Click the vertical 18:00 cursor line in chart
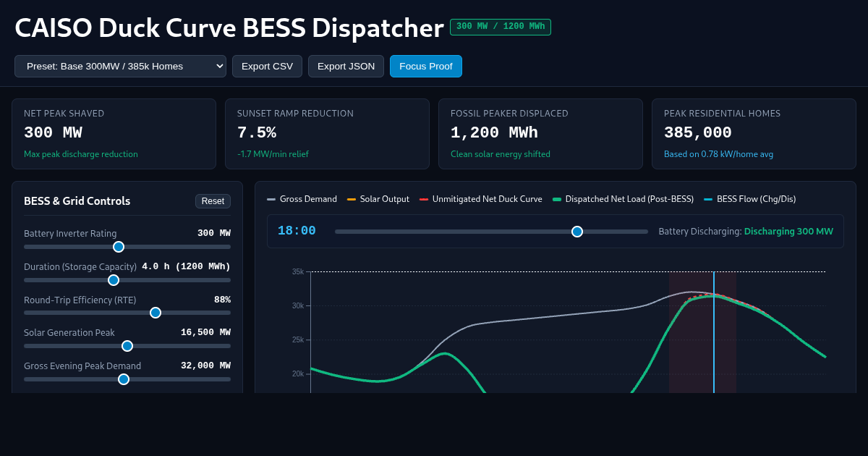Screen dimensions: 868x456 tap(714, 332)
